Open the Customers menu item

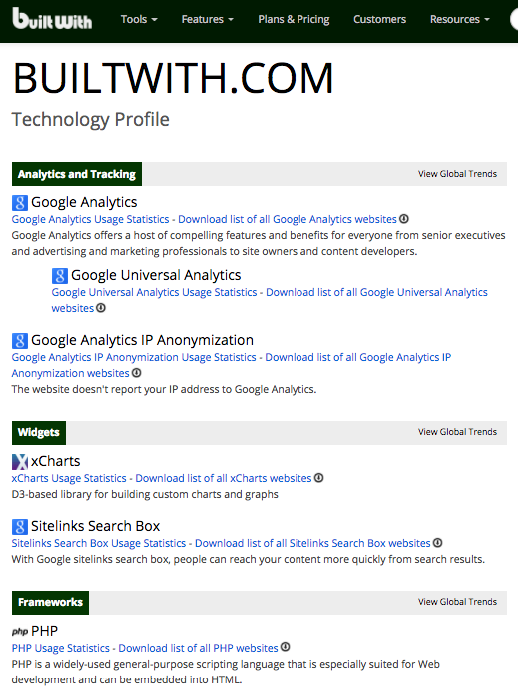[x=379, y=20]
